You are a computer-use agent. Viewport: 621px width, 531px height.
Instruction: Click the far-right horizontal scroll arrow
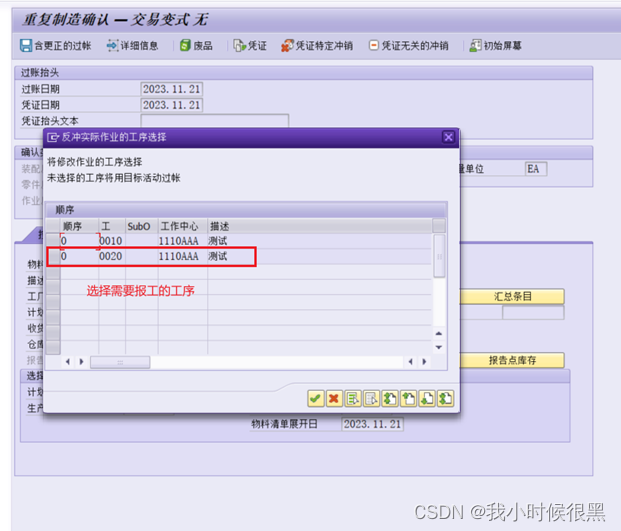click(424, 362)
